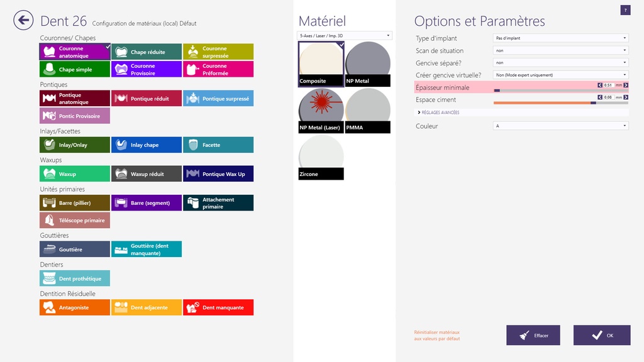This screenshot has height=362, width=644.
Task: Open the 5-Axes / Laser machine dropdown
Action: click(x=345, y=36)
